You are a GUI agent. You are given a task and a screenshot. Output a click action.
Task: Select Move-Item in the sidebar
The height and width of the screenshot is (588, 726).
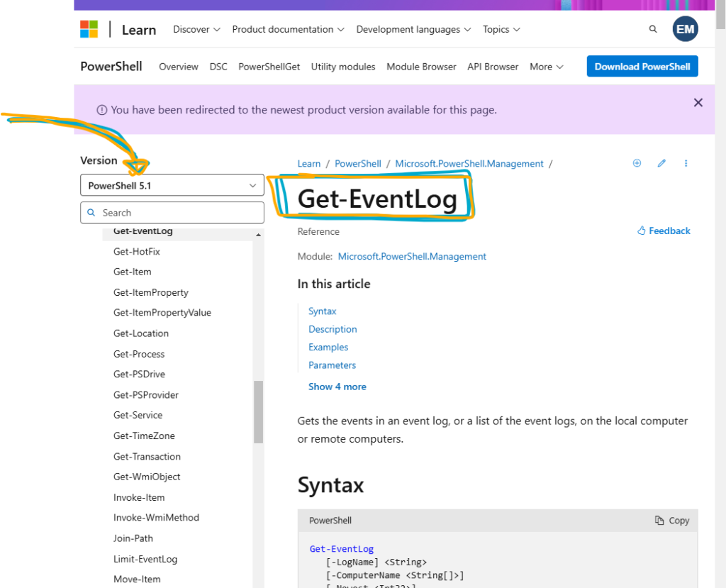point(137,579)
